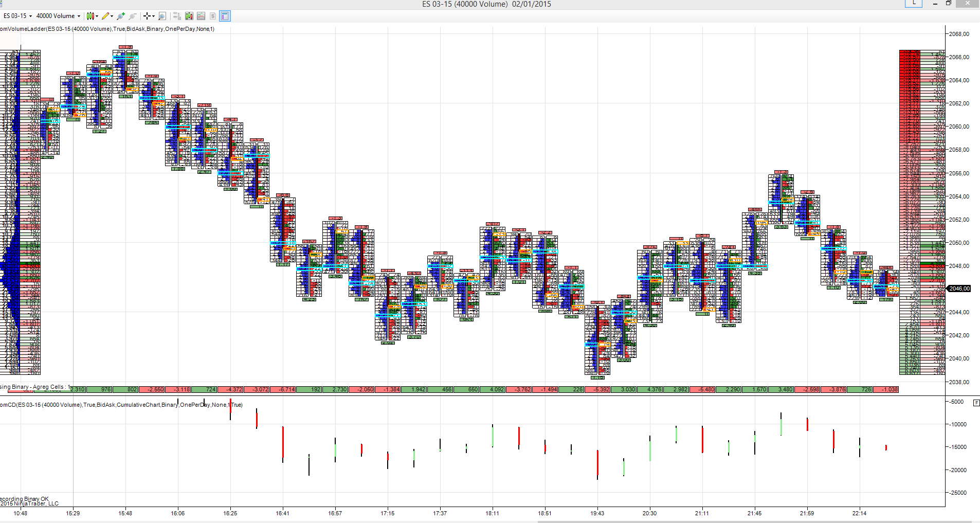Click the 4.376 delta cell
The width and height of the screenshot is (980, 523).
(650, 389)
